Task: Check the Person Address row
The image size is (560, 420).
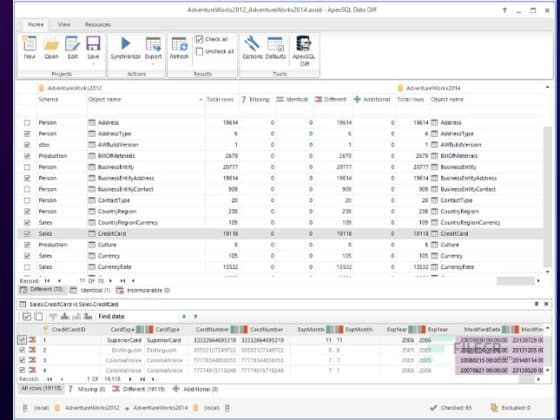Action: pos(27,122)
